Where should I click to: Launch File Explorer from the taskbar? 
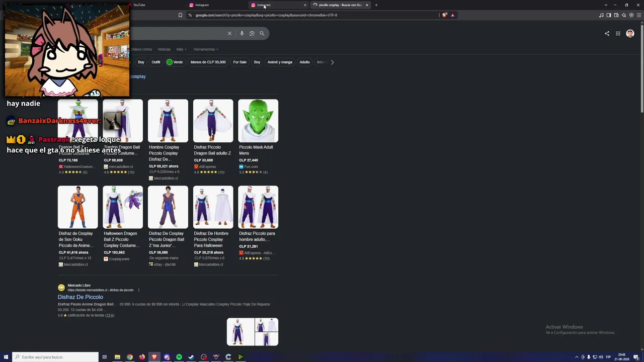pyautogui.click(x=117, y=357)
